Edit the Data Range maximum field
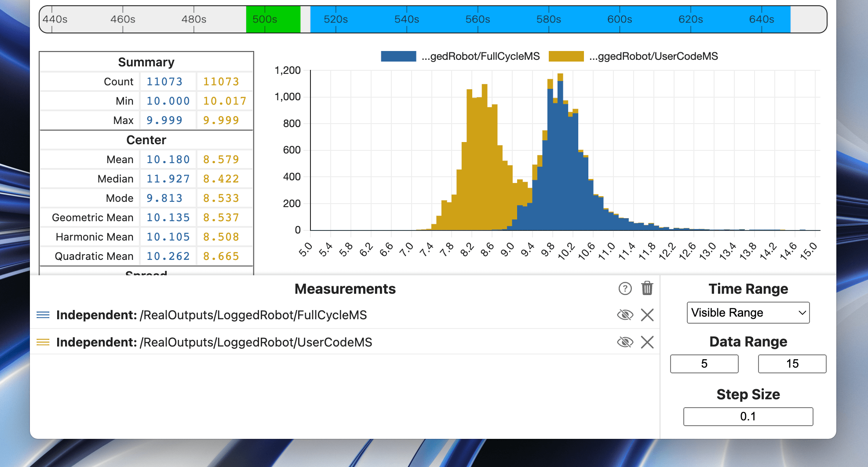The image size is (868, 467). [792, 364]
